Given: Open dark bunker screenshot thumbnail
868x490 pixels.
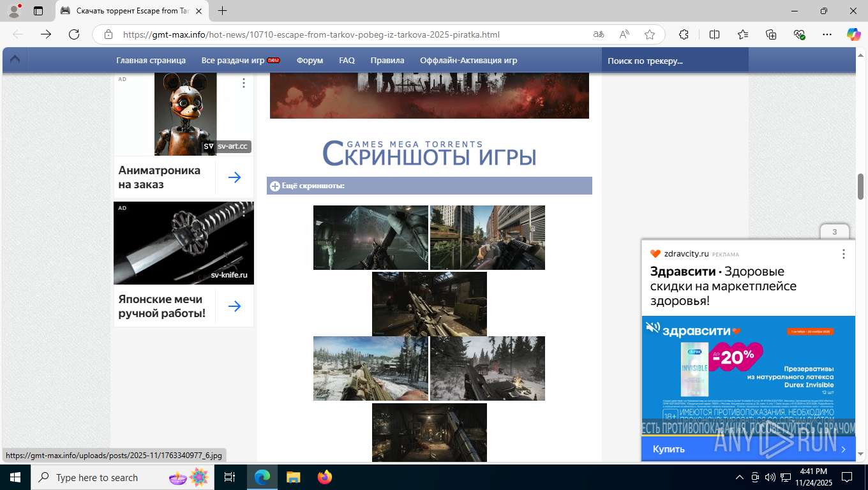Looking at the screenshot, I should (x=430, y=433).
